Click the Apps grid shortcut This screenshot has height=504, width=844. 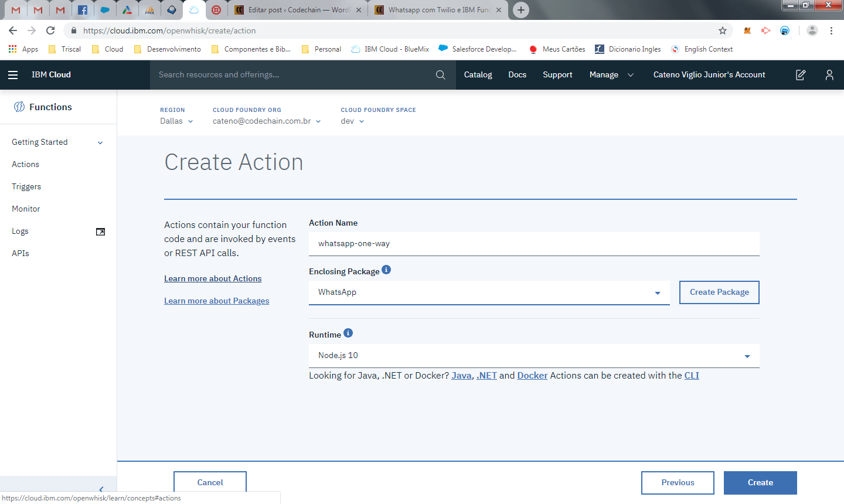click(23, 49)
